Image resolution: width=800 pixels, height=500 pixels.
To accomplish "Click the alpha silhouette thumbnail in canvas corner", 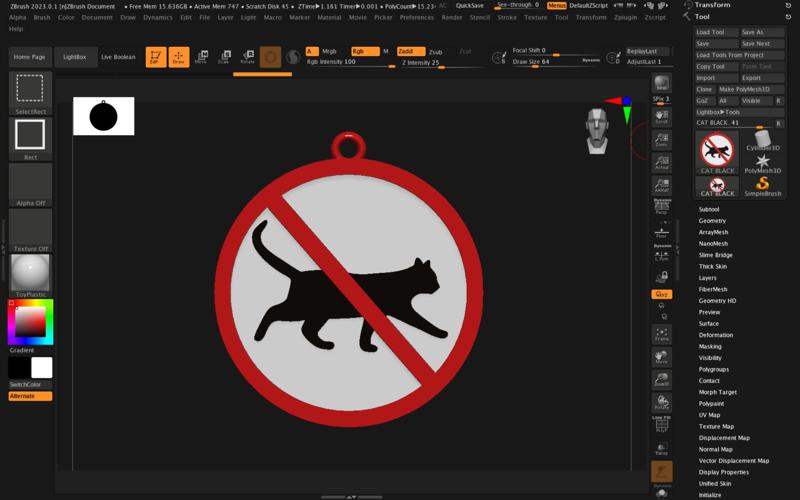I will (x=103, y=116).
